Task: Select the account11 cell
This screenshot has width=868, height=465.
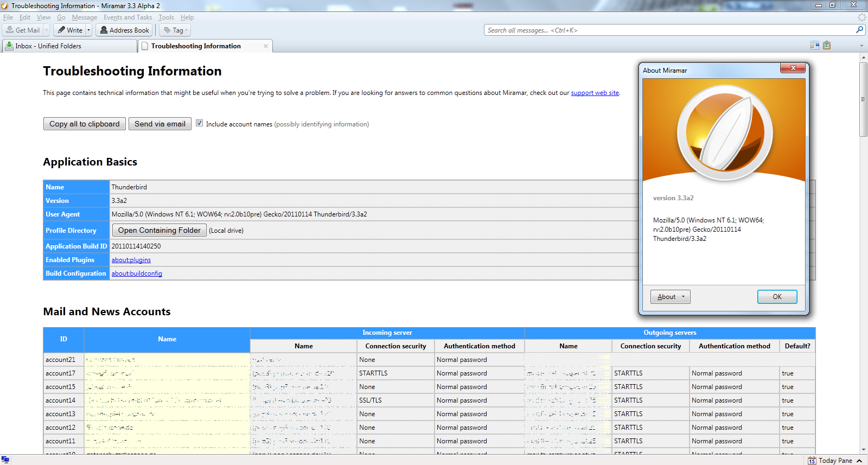Action: click(63, 441)
